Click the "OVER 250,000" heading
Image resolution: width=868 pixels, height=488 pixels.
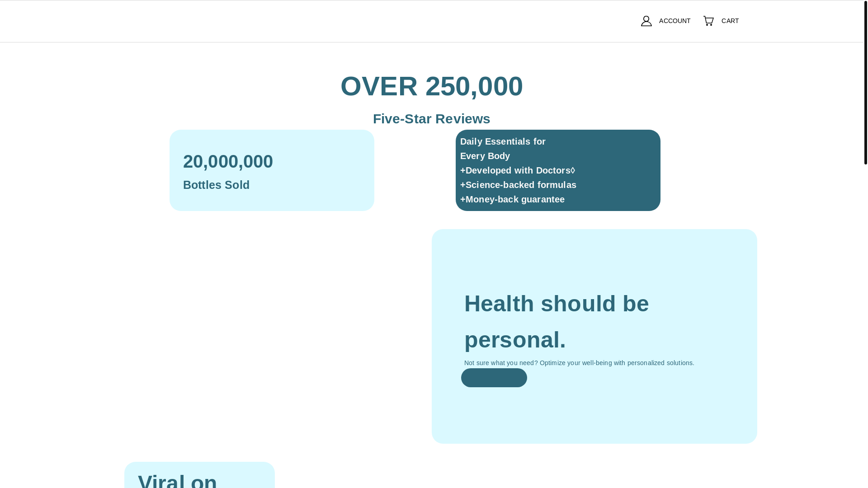coord(432,86)
